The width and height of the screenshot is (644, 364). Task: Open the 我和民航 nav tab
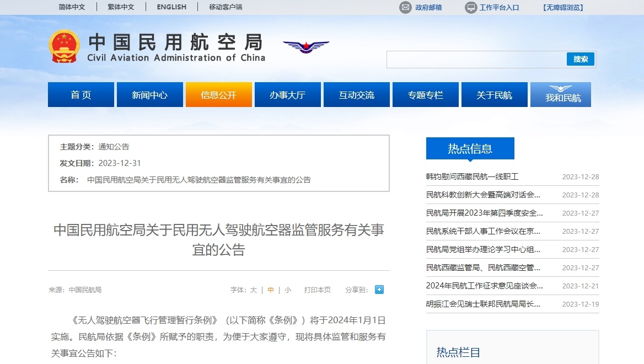pyautogui.click(x=561, y=94)
